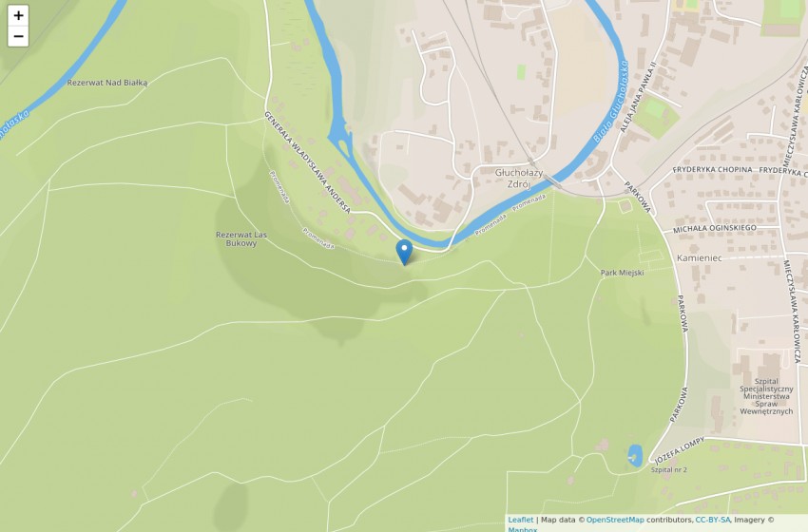808x532 pixels.
Task: Select the Głuchołazy Zdrój station label
Action: tap(519, 179)
